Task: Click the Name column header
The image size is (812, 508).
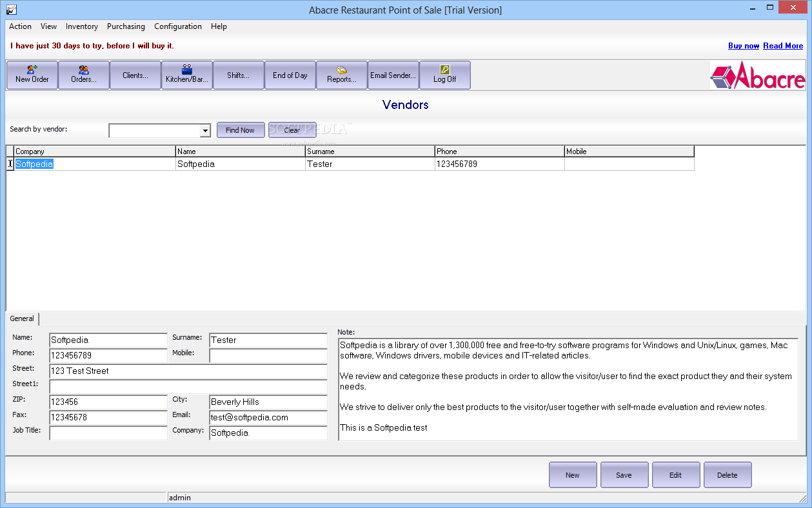Action: coord(241,151)
